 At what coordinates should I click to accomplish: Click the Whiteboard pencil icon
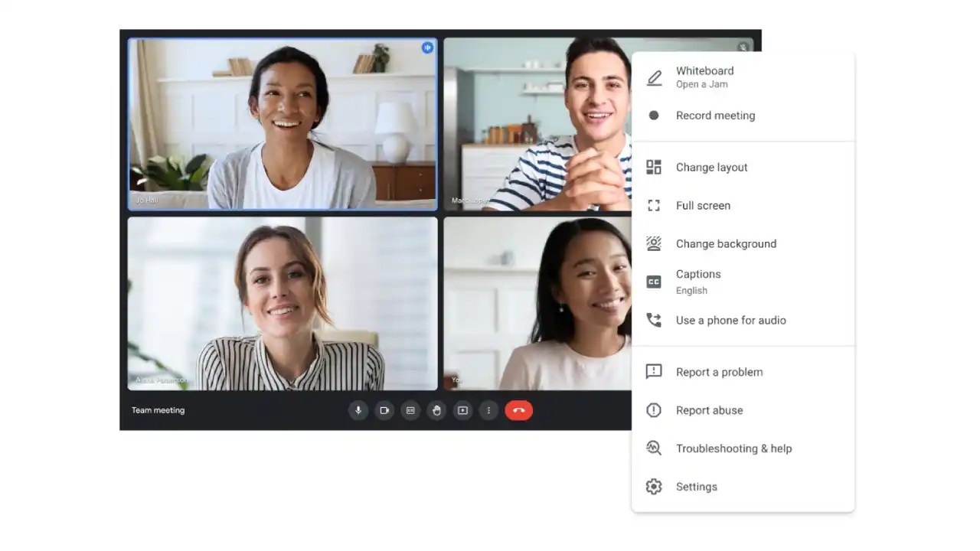(654, 77)
